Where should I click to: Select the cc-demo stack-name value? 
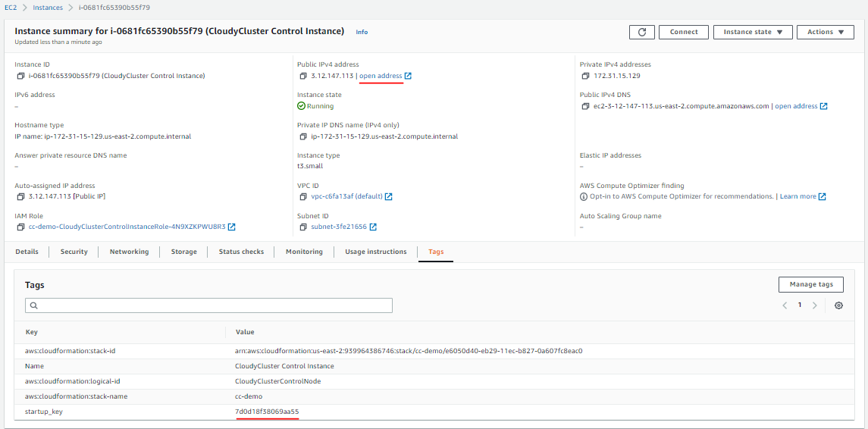(x=249, y=396)
